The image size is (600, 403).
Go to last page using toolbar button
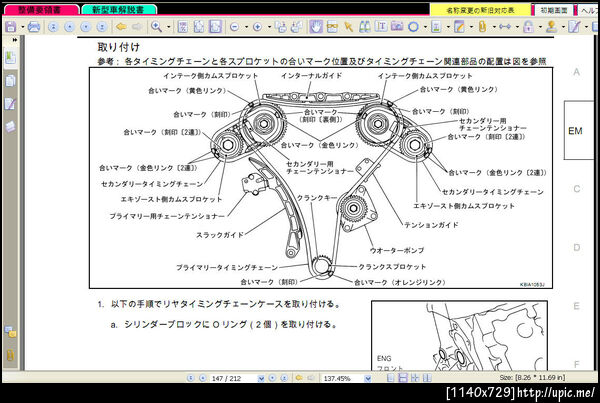[102, 27]
